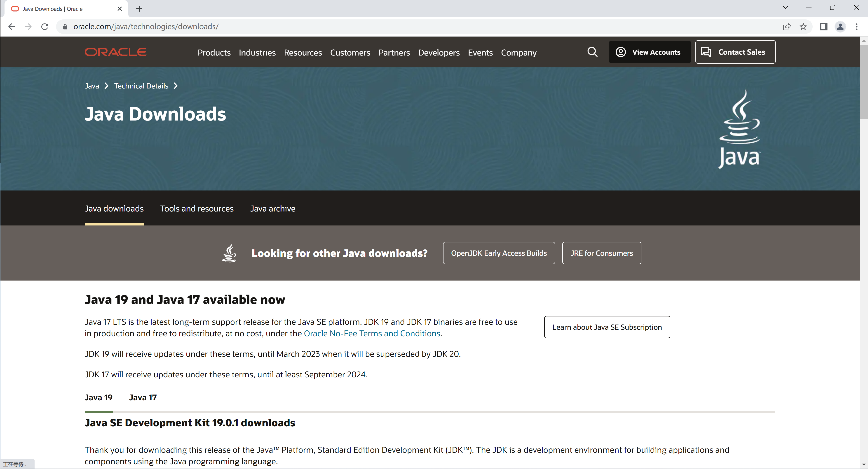The image size is (868, 469).
Task: Open the Company menu
Action: click(518, 53)
